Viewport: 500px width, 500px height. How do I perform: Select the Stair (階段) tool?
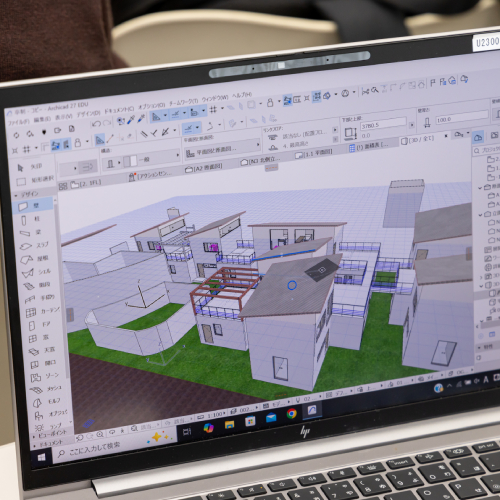[36, 285]
